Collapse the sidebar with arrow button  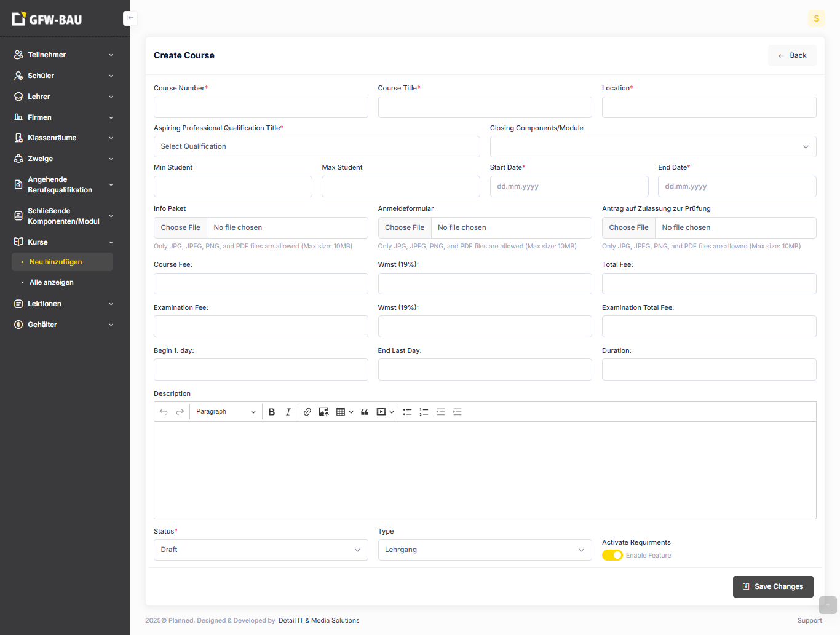[x=130, y=18]
